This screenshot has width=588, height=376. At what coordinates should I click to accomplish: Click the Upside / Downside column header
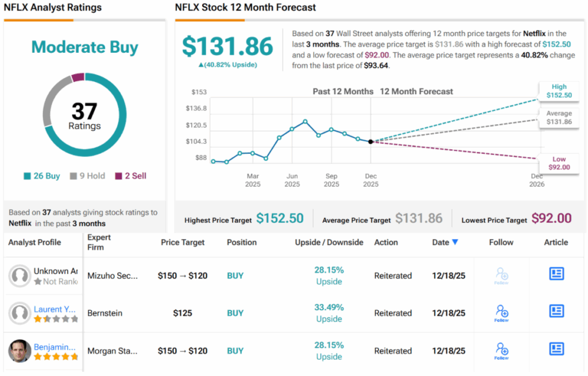click(x=329, y=242)
